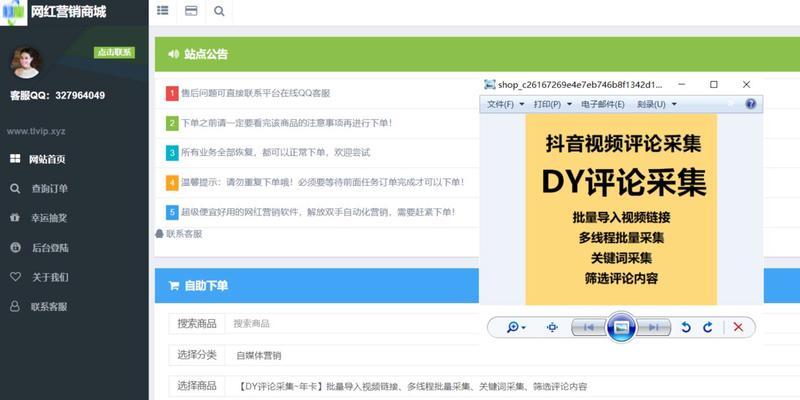This screenshot has height=400, width=800.
Task: Click the 联系客服 link under announcements
Action: coord(184,234)
